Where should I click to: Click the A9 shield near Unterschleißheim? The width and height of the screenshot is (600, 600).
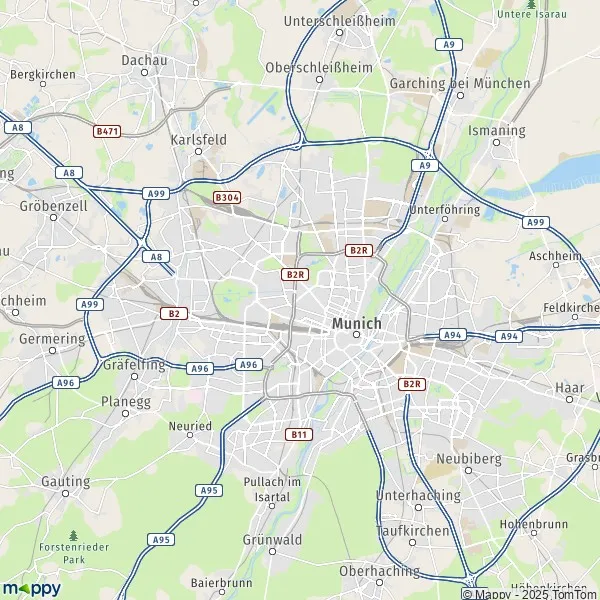point(449,44)
